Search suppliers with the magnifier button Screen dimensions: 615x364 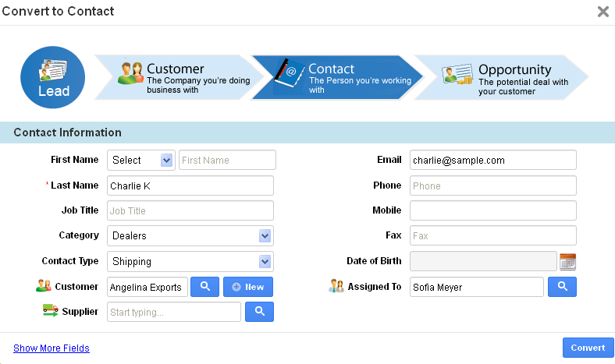(x=259, y=312)
